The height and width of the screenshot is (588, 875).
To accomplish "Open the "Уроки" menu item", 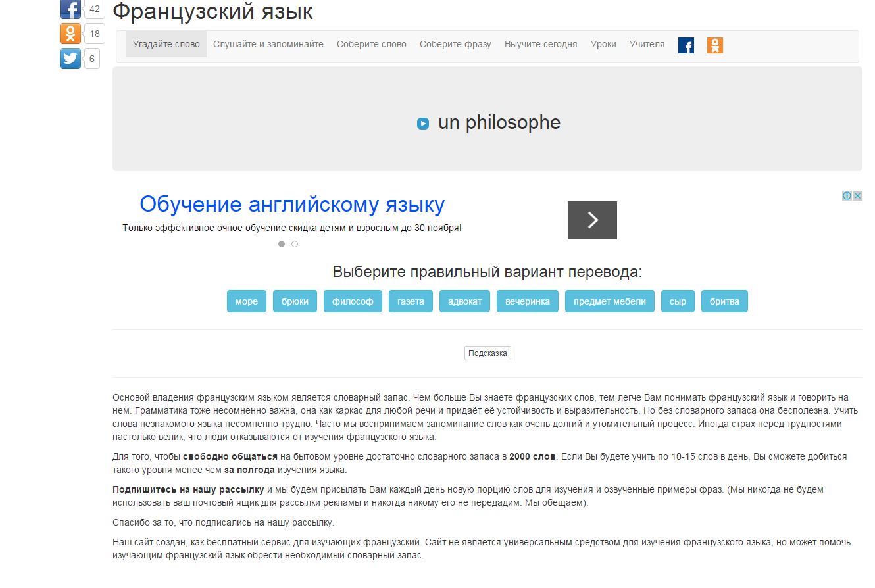I will pyautogui.click(x=603, y=44).
